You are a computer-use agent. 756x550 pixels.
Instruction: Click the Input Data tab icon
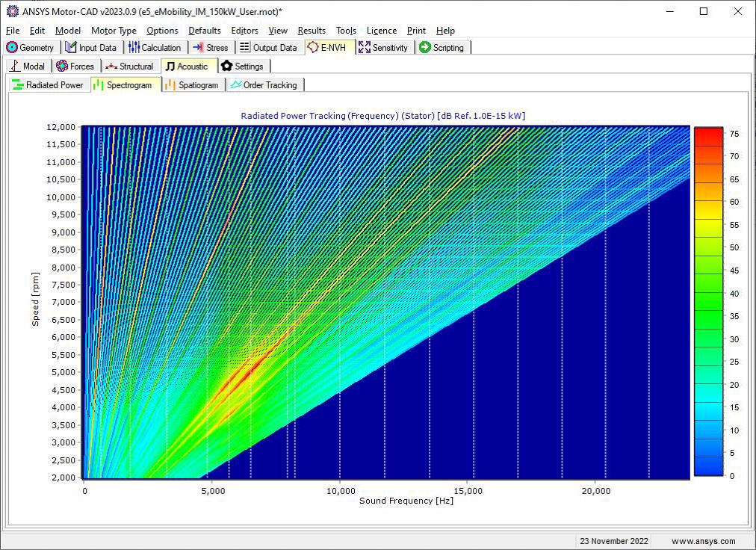(x=71, y=47)
